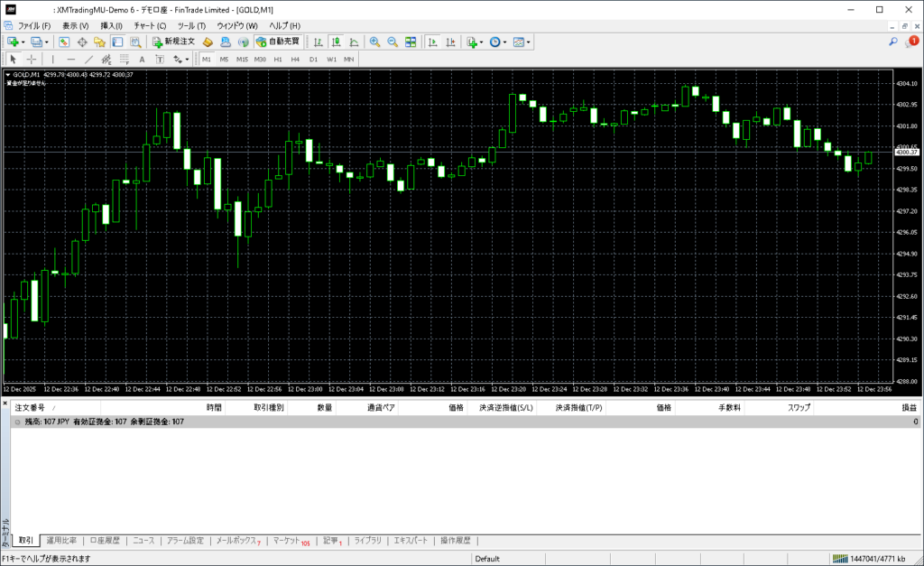Select the H1 timeframe button

coord(278,60)
